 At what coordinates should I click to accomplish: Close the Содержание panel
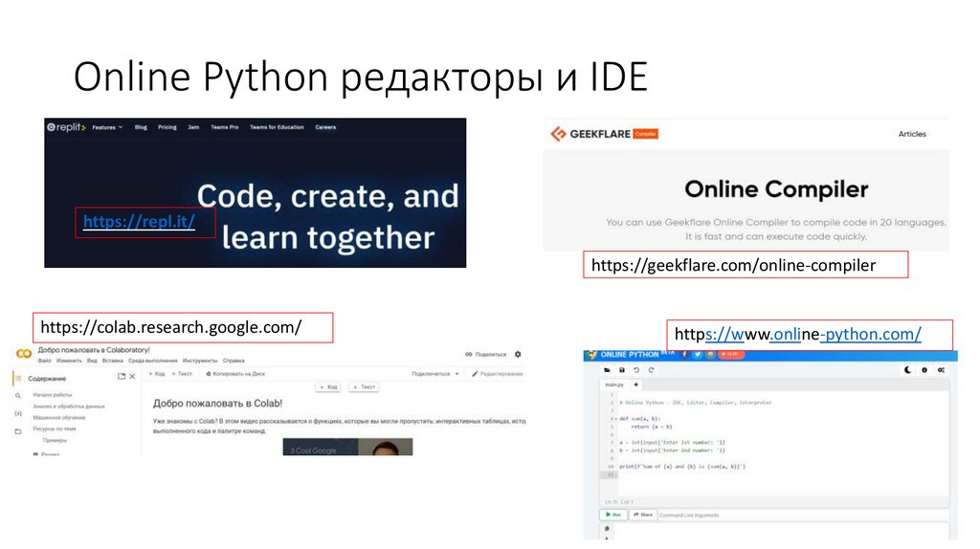point(132,377)
